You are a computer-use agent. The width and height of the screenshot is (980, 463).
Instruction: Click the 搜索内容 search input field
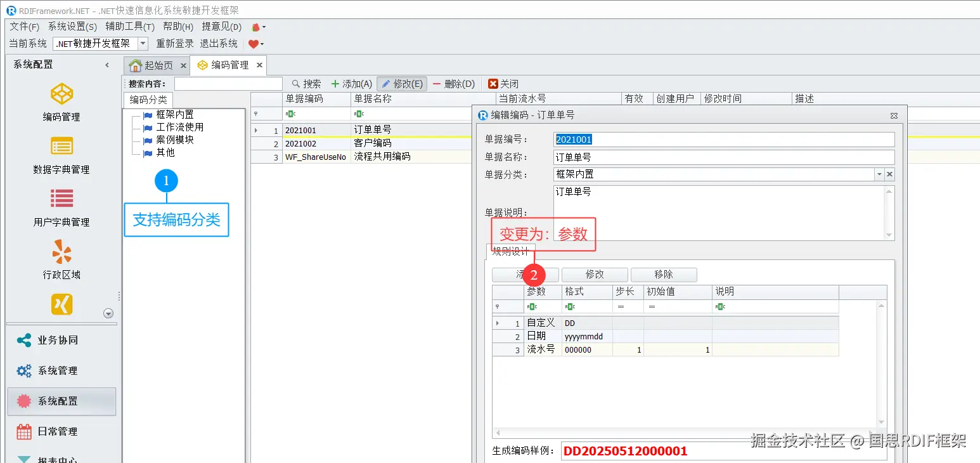228,84
